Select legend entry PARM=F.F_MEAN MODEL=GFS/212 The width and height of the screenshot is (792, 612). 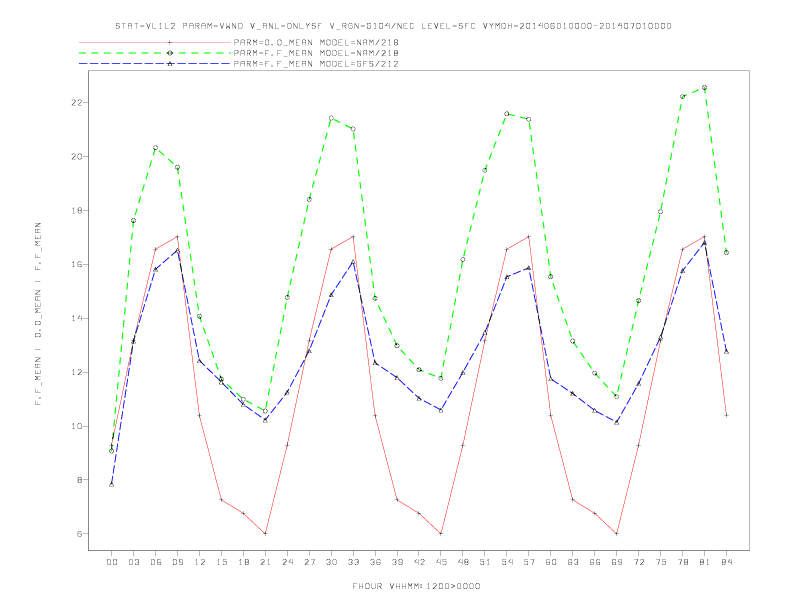coord(316,64)
